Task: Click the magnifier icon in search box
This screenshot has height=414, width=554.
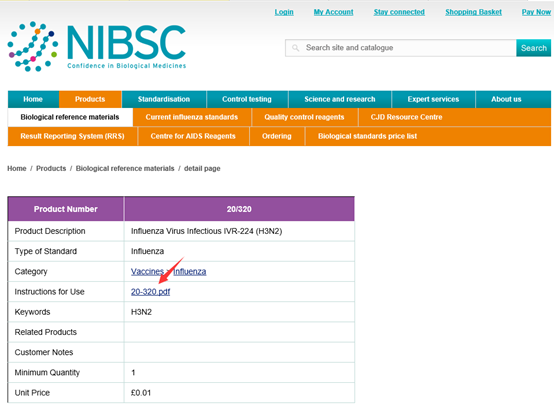Action: click(x=296, y=48)
